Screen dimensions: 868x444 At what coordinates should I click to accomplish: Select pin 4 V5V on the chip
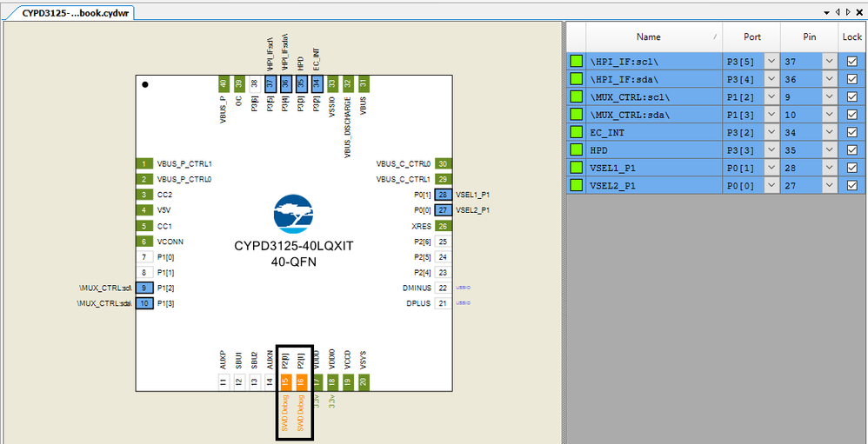[144, 210]
